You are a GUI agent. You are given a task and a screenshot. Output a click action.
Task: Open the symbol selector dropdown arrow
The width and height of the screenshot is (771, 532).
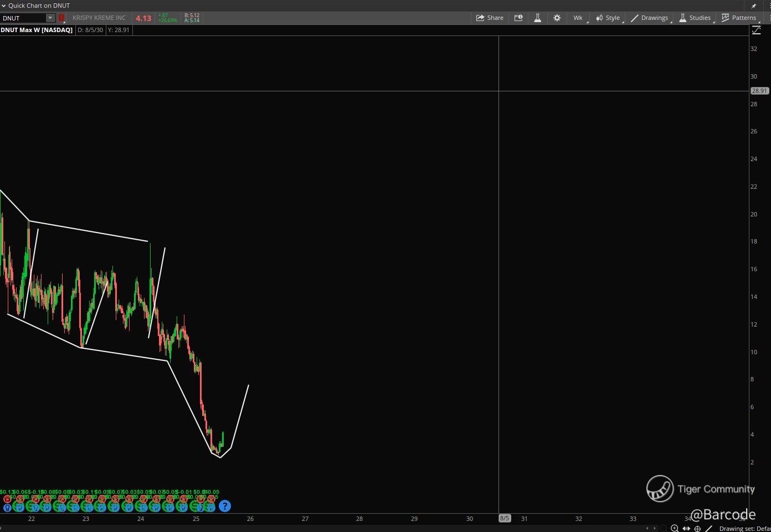50,18
